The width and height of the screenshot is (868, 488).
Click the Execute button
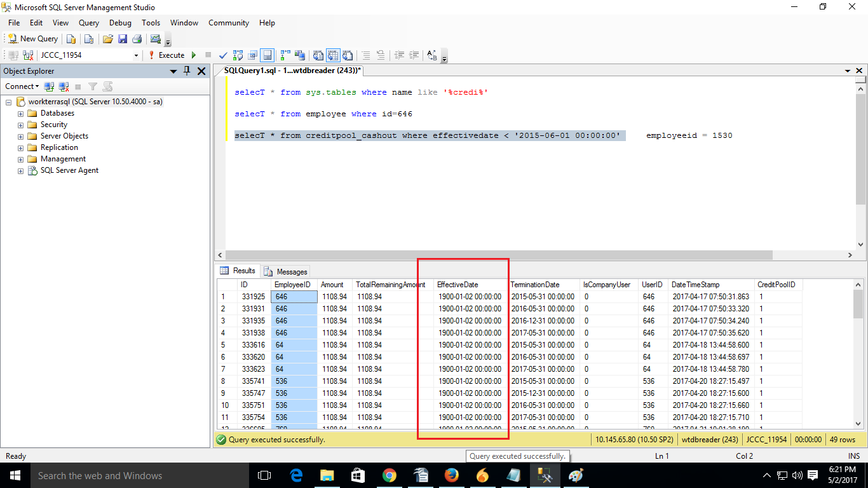coord(166,55)
